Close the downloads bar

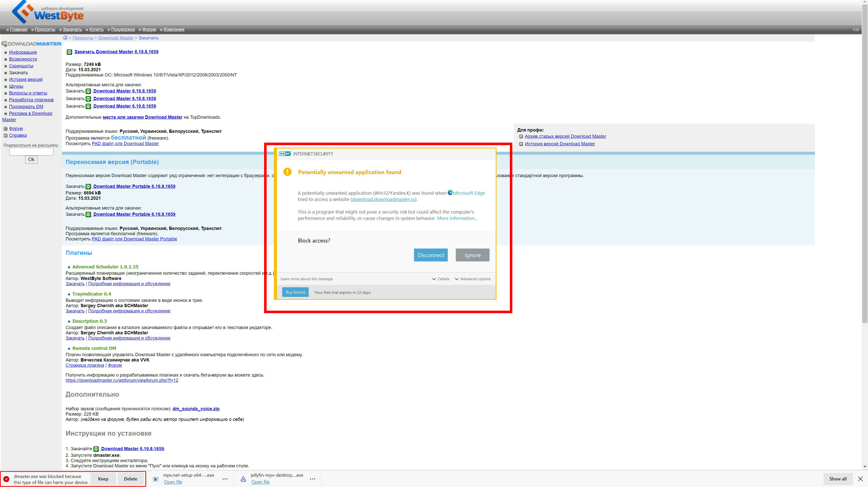point(860,479)
